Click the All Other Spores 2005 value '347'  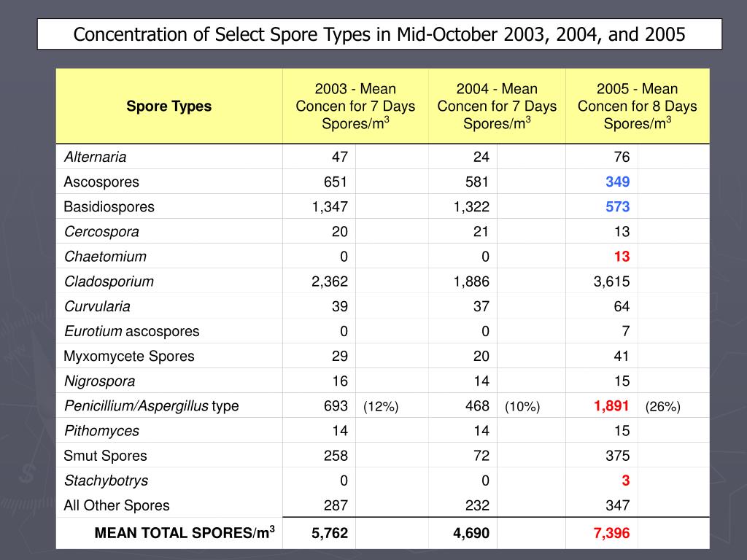coord(618,505)
